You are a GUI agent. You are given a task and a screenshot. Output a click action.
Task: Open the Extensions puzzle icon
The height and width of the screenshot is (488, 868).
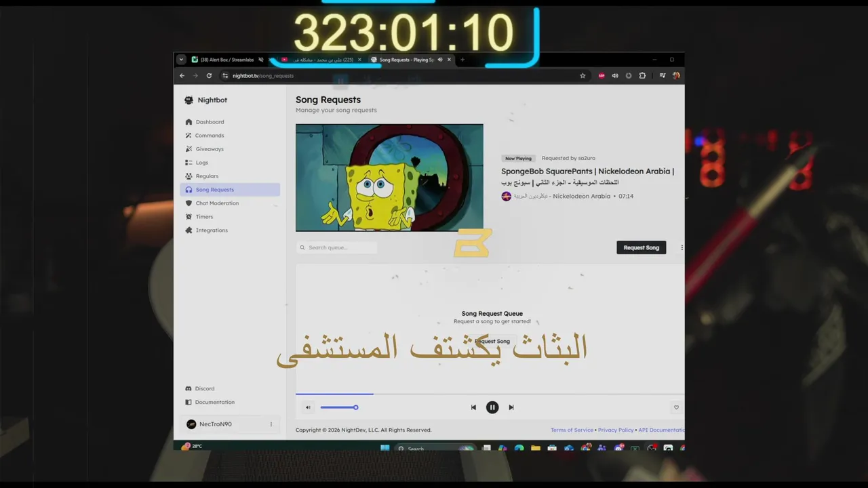click(x=642, y=76)
